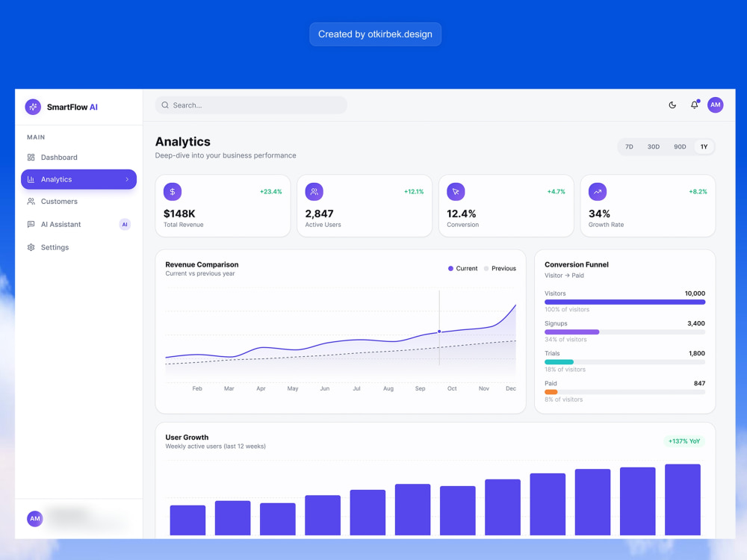747x560 pixels.
Task: Click the 847 paid count
Action: point(699,383)
